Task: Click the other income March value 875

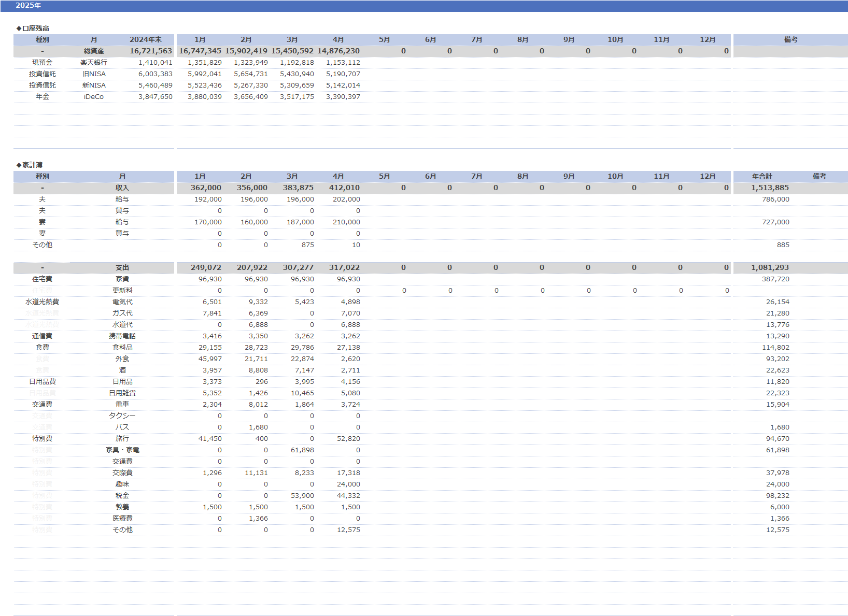Action: [x=308, y=245]
